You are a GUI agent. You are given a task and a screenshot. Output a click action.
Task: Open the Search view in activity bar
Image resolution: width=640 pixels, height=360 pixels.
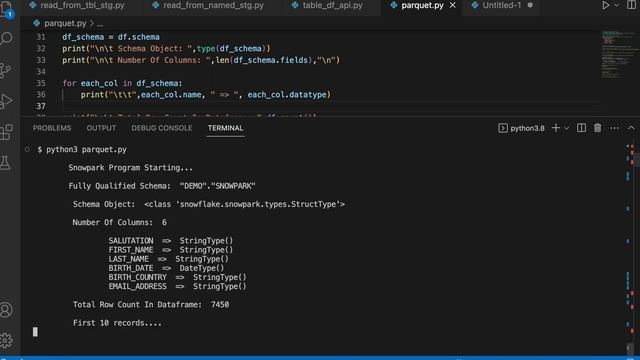(x=7, y=38)
